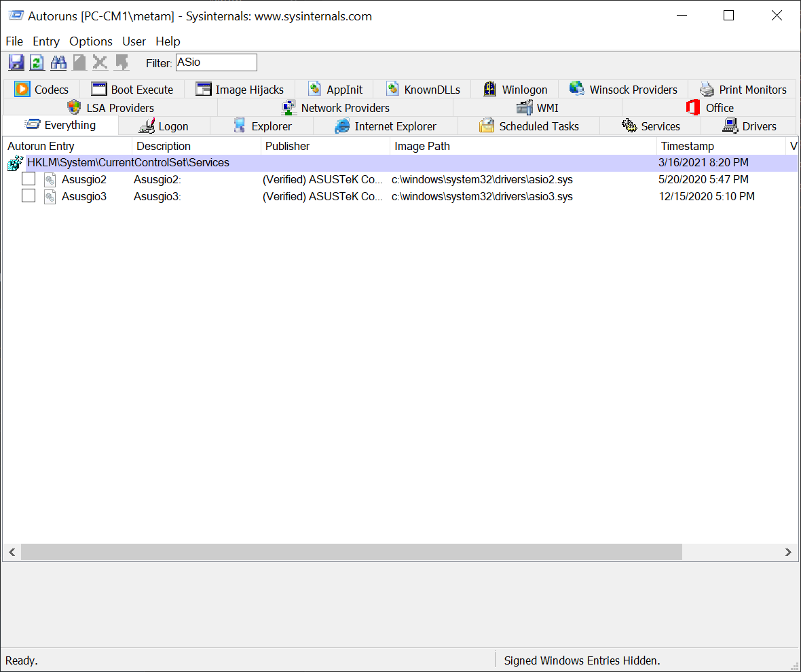The image size is (801, 672).
Task: Go to the Logon tab
Action: pyautogui.click(x=164, y=126)
